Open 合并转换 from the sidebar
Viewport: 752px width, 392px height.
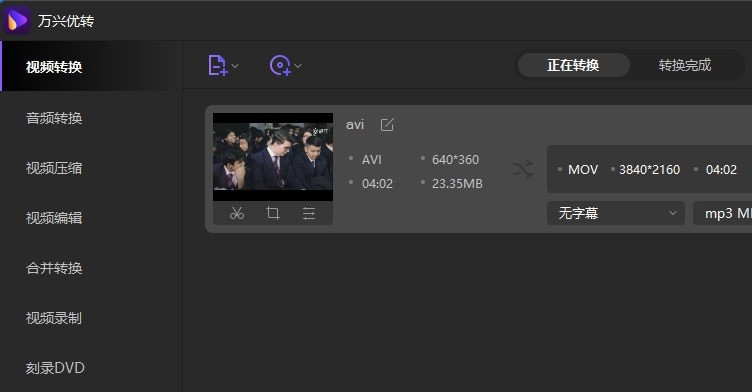pyautogui.click(x=54, y=268)
